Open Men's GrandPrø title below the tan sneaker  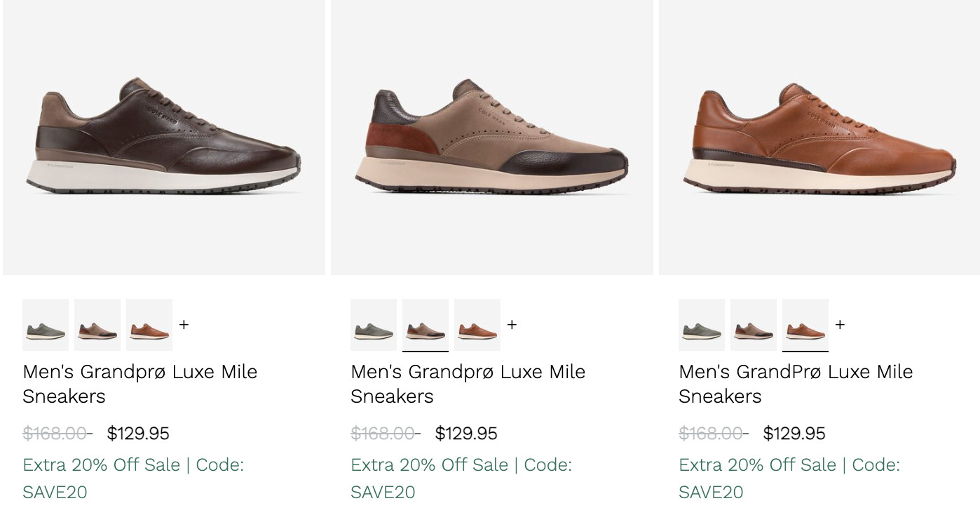(x=796, y=383)
